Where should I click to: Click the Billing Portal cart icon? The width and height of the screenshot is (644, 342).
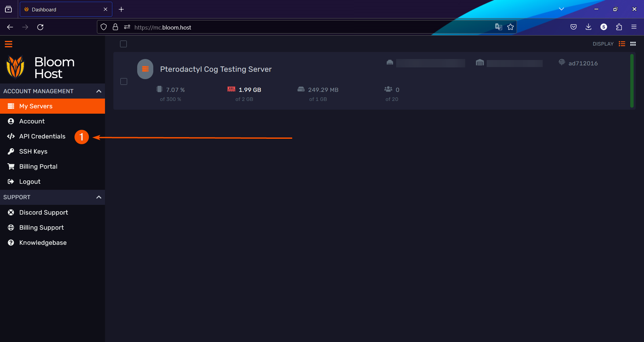point(11,166)
